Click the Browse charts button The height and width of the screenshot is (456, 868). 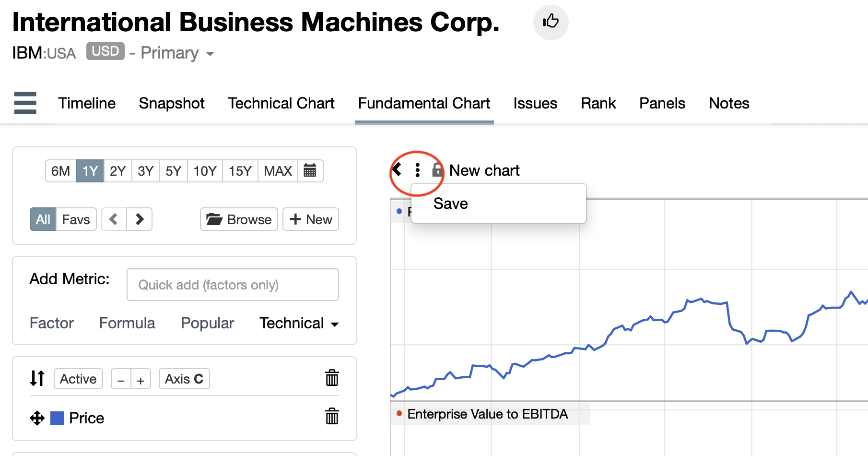pos(239,219)
